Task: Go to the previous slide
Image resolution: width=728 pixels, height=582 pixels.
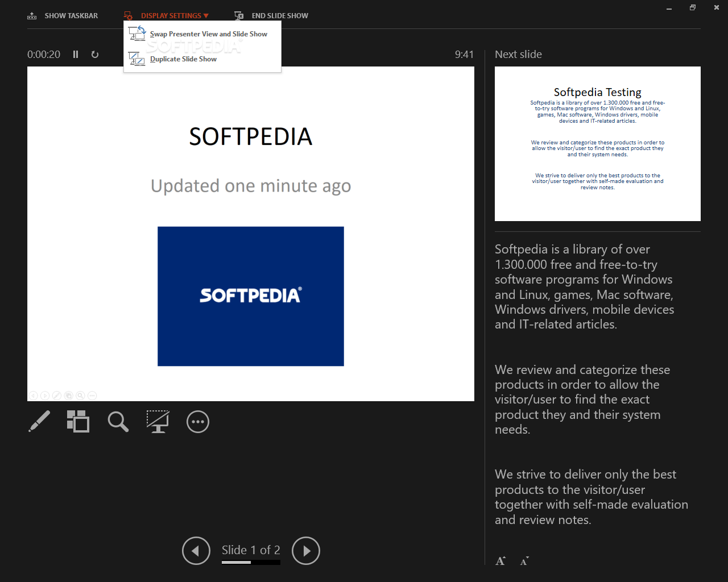Action: pos(196,551)
